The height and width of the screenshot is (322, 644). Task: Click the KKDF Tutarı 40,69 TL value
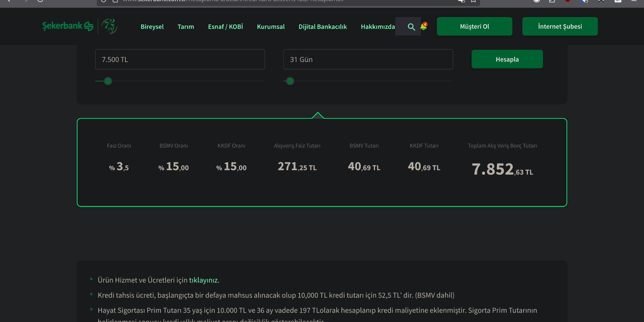tap(424, 166)
